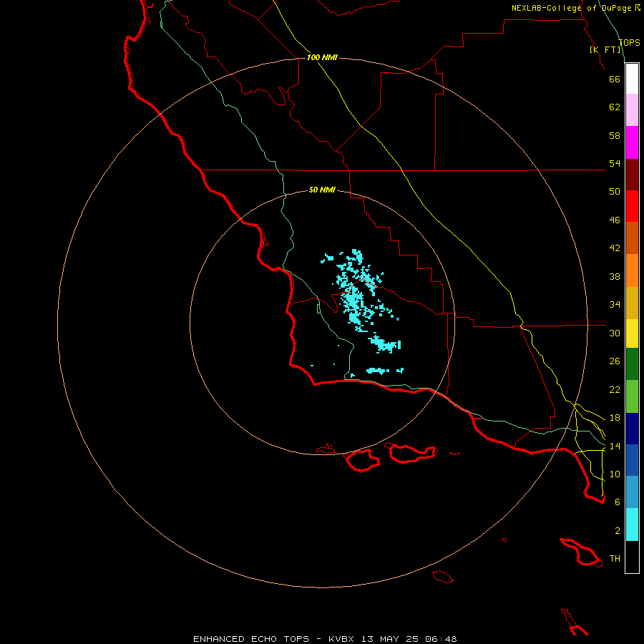The height and width of the screenshot is (644, 644).
Task: Click legend value "58"
Action: point(615,135)
